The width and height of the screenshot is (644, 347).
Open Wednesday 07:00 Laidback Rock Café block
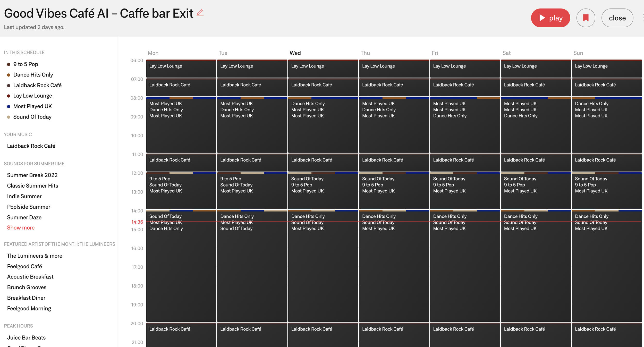point(323,87)
